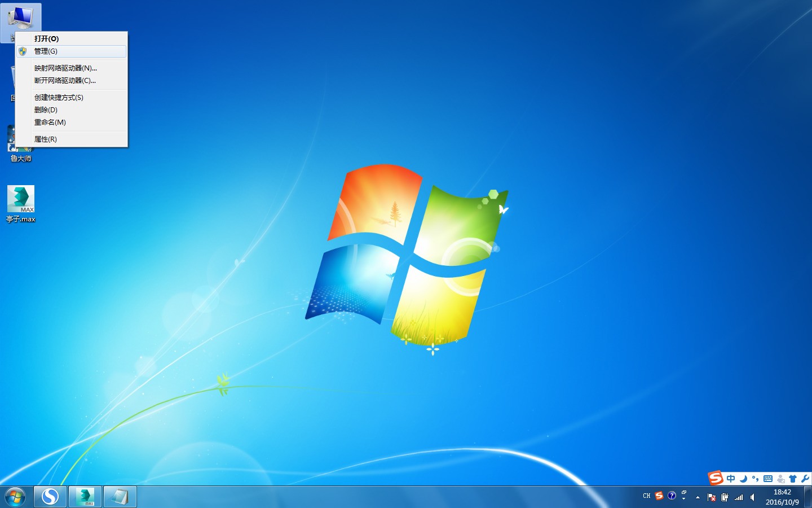Click the power plug tray icon
This screenshot has width=812, height=508.
pos(725,497)
